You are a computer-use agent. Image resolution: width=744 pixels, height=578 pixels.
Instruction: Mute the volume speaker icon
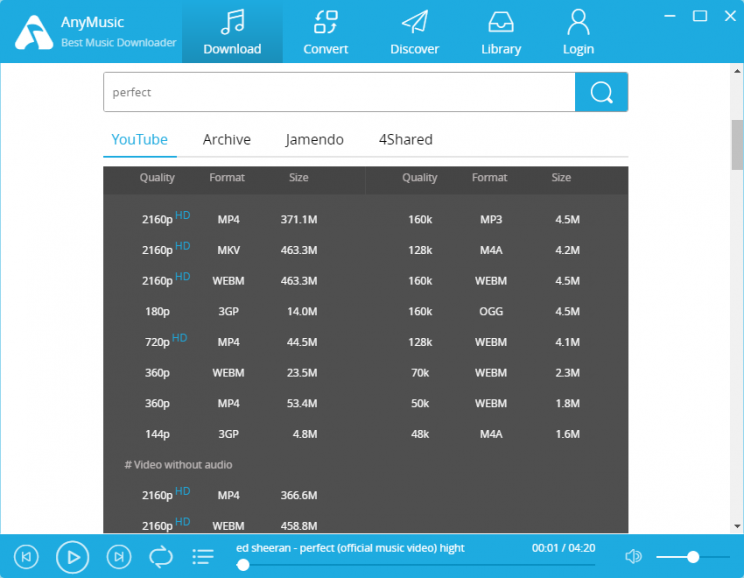click(x=633, y=557)
